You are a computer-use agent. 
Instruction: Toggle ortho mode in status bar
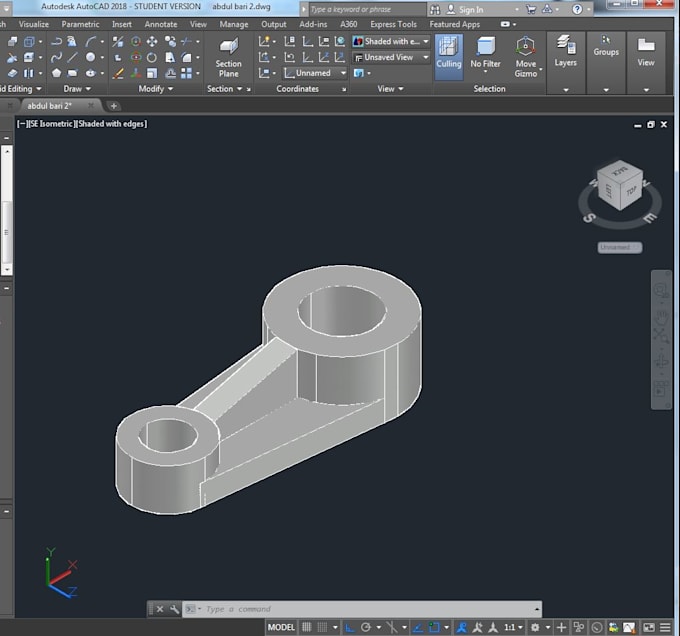pos(350,627)
